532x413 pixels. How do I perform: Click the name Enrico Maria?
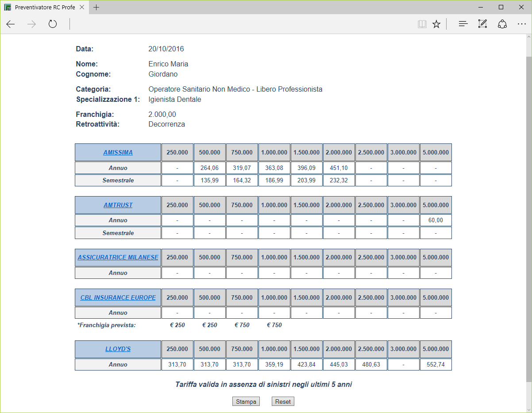[168, 64]
